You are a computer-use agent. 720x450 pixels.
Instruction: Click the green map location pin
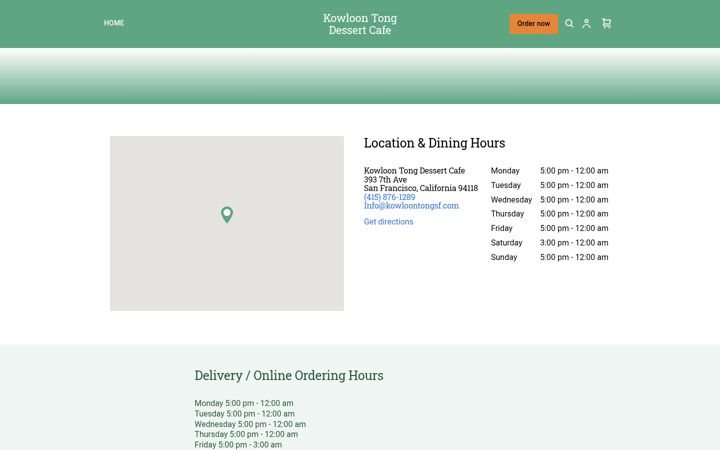pos(227,214)
